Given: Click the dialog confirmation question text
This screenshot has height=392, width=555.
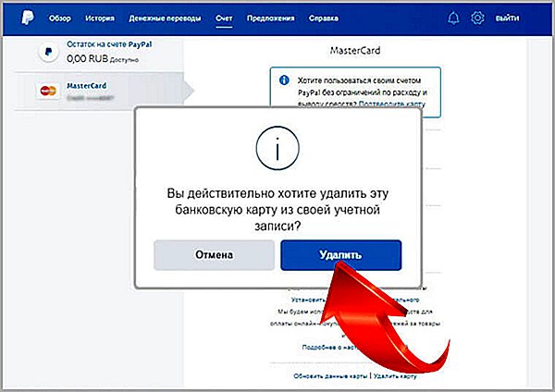Looking at the screenshot, I should click(277, 210).
